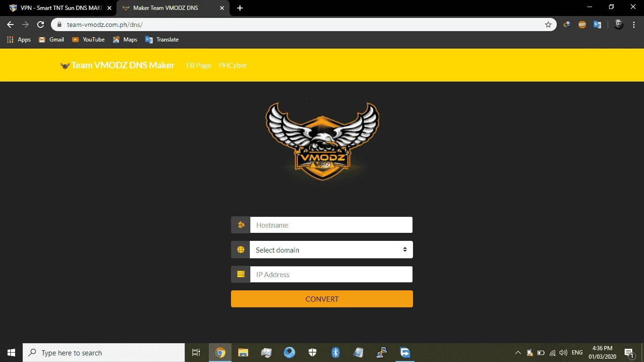The width and height of the screenshot is (644, 362).
Task: Open the PHCyber link
Action: [233, 65]
